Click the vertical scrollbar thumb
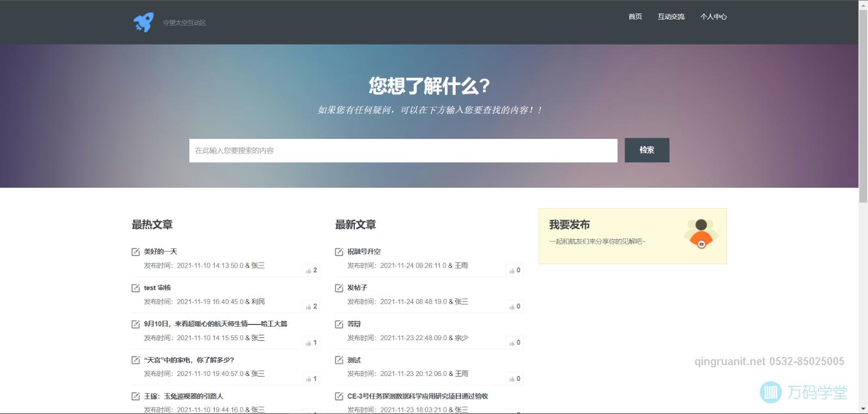 coord(863,106)
